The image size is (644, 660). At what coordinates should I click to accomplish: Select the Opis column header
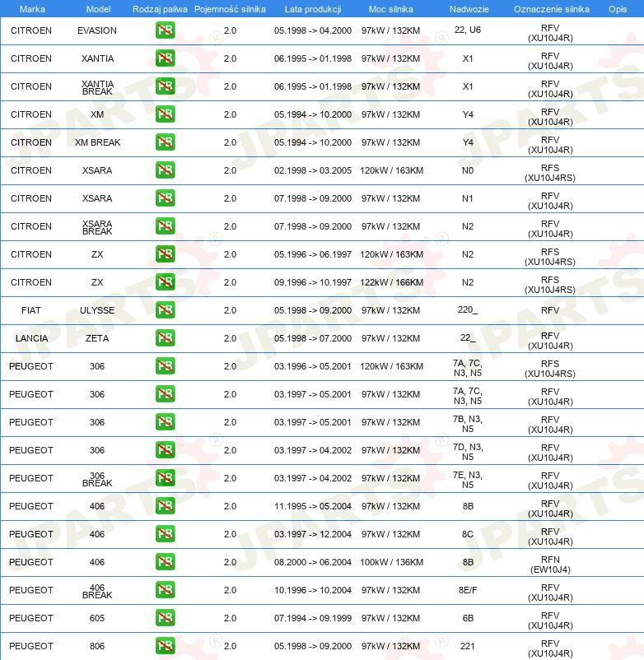[x=618, y=9]
